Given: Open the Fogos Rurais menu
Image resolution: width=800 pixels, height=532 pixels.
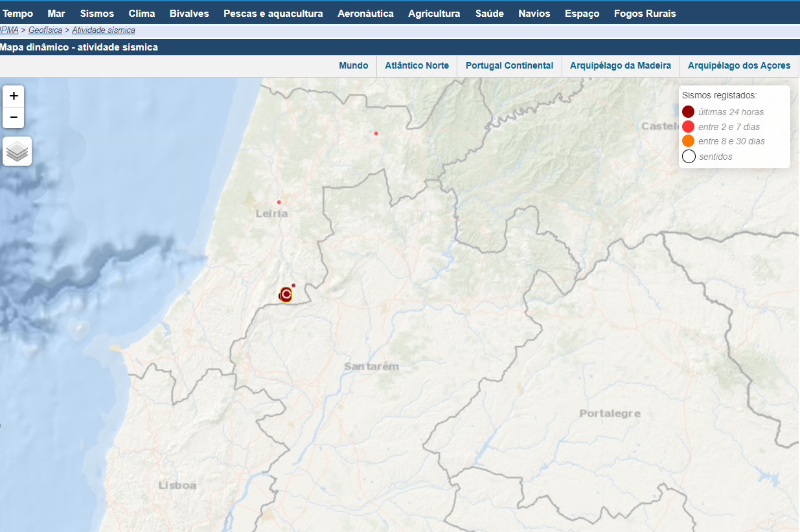Looking at the screenshot, I should point(645,14).
